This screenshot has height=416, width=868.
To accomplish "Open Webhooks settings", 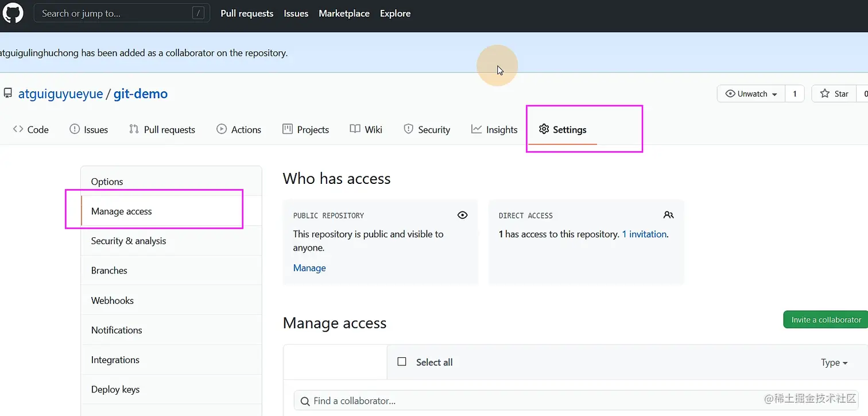I will coord(171,301).
